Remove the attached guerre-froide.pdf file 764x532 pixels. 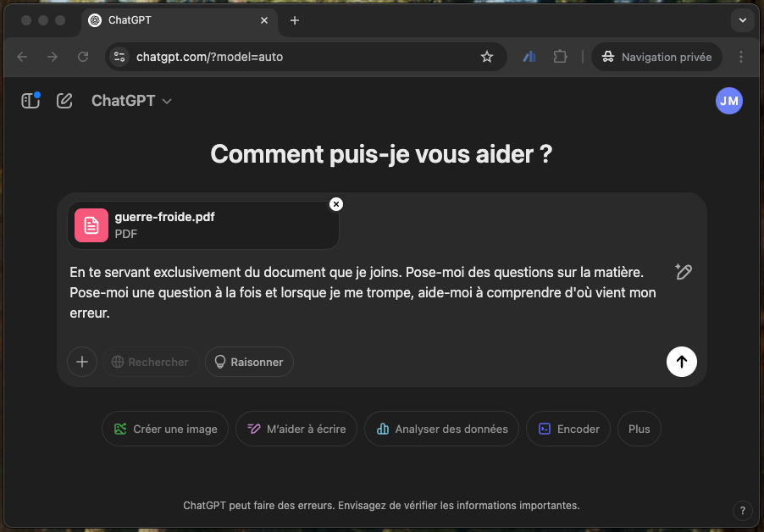pos(336,204)
